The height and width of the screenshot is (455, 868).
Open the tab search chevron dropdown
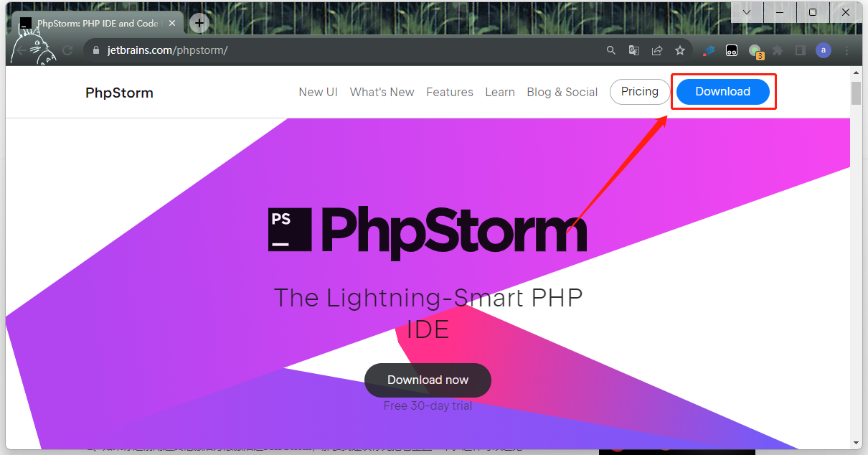[747, 12]
